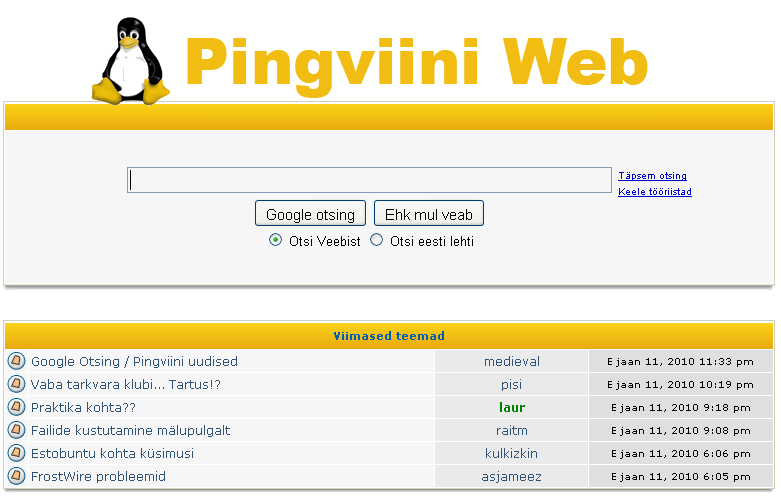This screenshot has height=500, width=781.
Task: Click topic icon beside Estobuntu kohta küsimusi
Action: (16, 453)
